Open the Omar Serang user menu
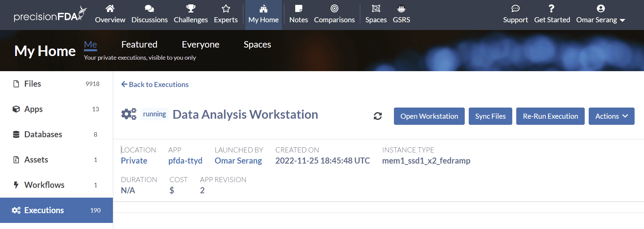Viewport: 644px width, 229px height. tap(601, 20)
